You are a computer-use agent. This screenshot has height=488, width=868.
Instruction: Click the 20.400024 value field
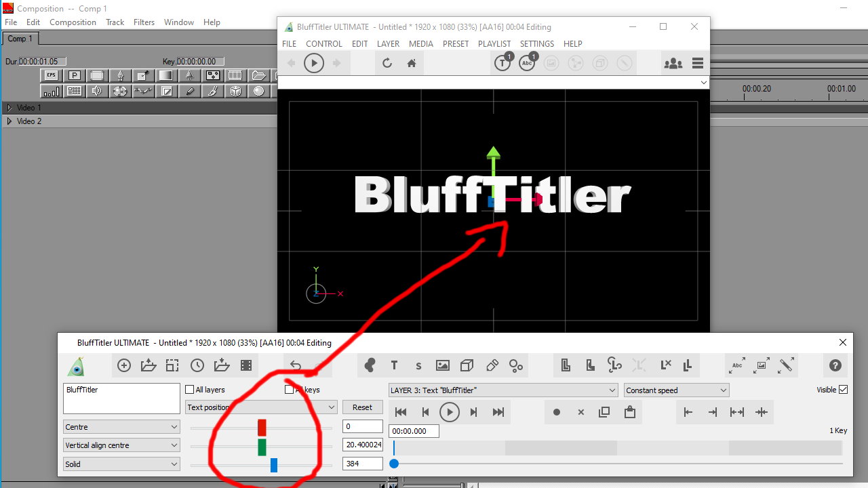[363, 445]
